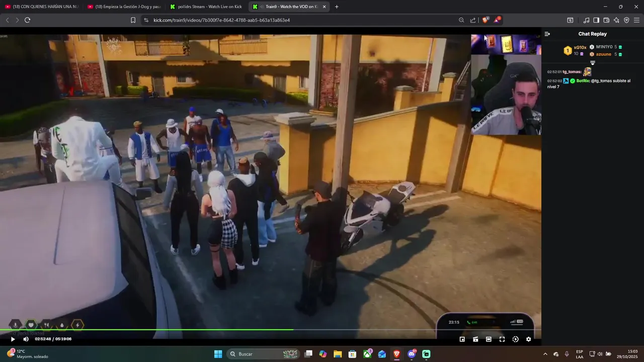This screenshot has width=644, height=362.
Task: Switch to pollidrs Stream Kick tab
Action: pyautogui.click(x=206, y=7)
